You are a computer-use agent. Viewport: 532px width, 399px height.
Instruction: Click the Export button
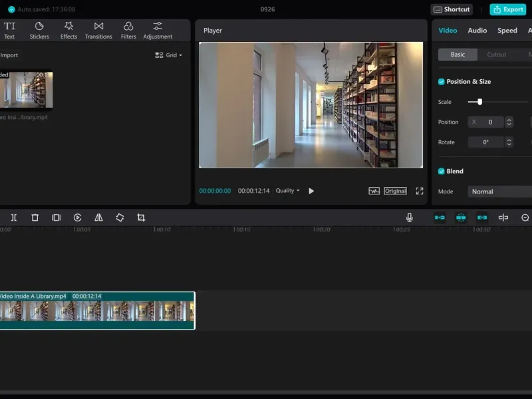point(507,9)
